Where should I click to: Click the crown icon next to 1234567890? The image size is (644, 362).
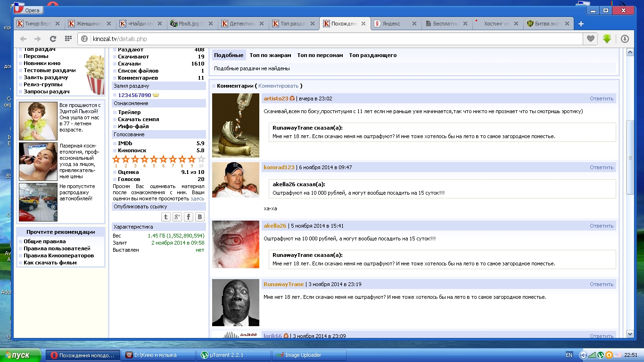coord(156,95)
